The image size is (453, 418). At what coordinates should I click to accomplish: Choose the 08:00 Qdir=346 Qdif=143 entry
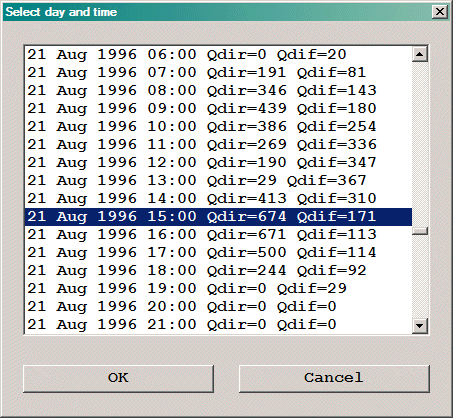tap(219, 90)
